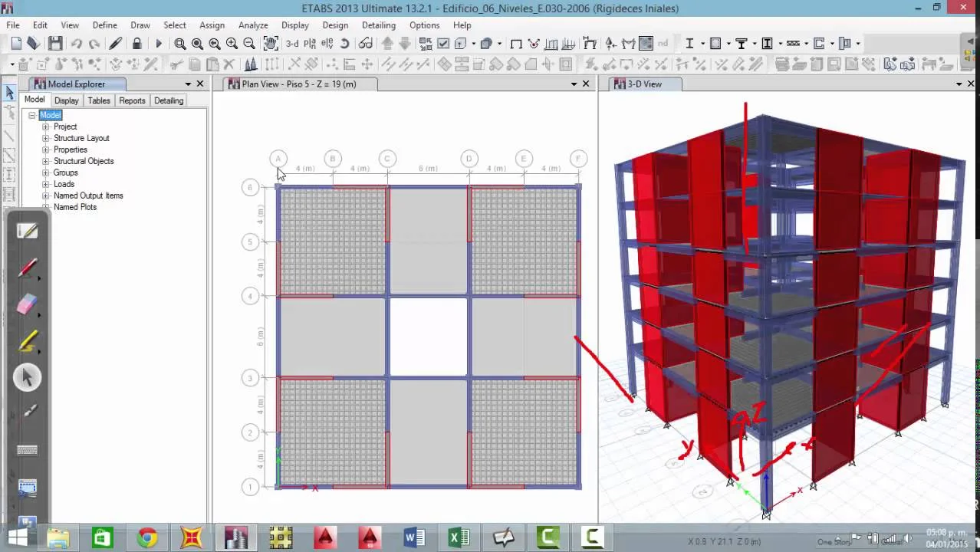Image resolution: width=980 pixels, height=552 pixels.
Task: Expand the Structure Layout tree node
Action: tap(46, 138)
